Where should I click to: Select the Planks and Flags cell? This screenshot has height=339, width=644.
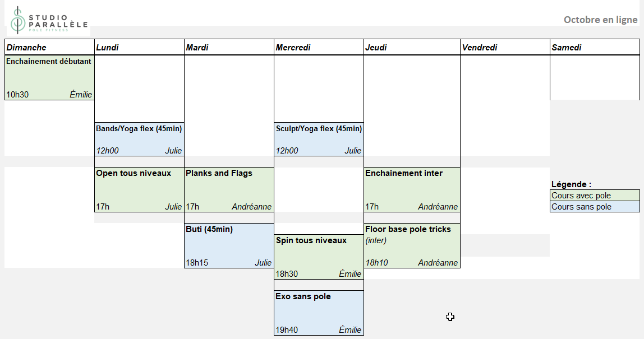tap(229, 189)
